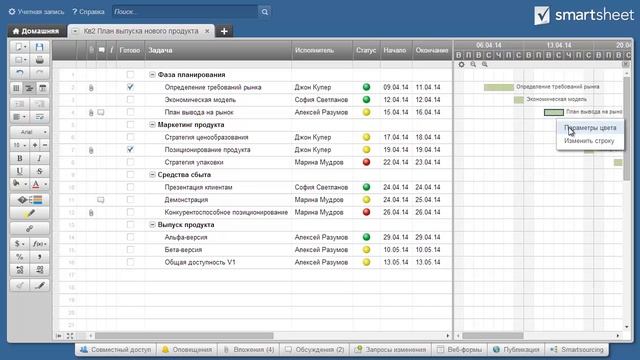The height and width of the screenshot is (360, 640).
Task: Click the format painter brush icon
Action: pyautogui.click(x=39, y=285)
